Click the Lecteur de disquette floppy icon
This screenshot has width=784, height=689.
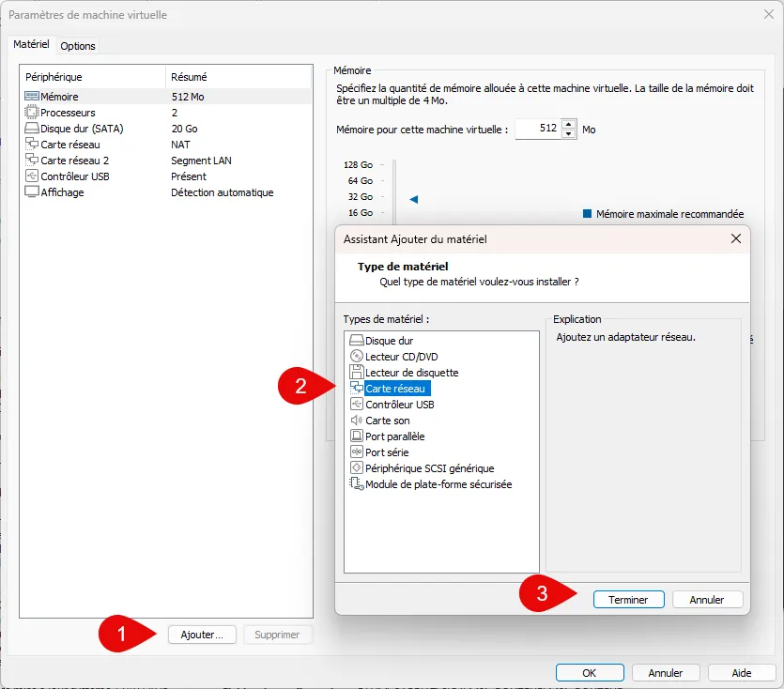pyautogui.click(x=356, y=373)
